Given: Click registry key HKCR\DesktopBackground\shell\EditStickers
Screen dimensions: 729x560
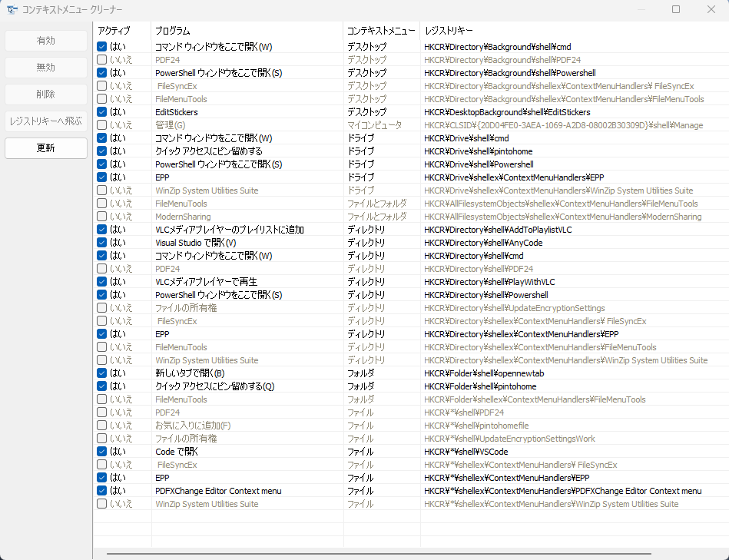Looking at the screenshot, I should (507, 112).
